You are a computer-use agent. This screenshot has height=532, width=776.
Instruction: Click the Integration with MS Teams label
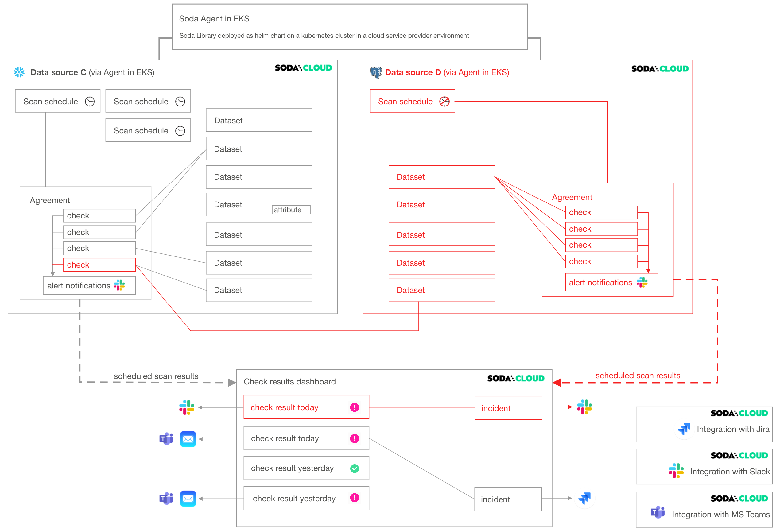721,514
